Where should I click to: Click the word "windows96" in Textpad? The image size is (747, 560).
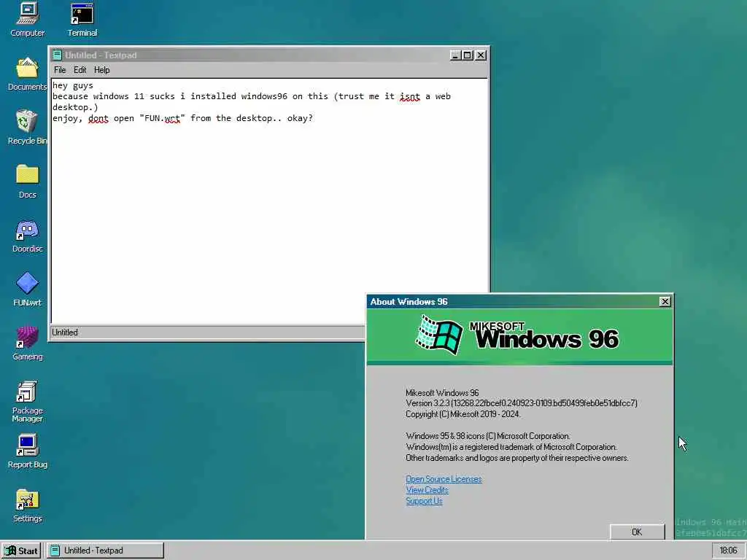(264, 96)
